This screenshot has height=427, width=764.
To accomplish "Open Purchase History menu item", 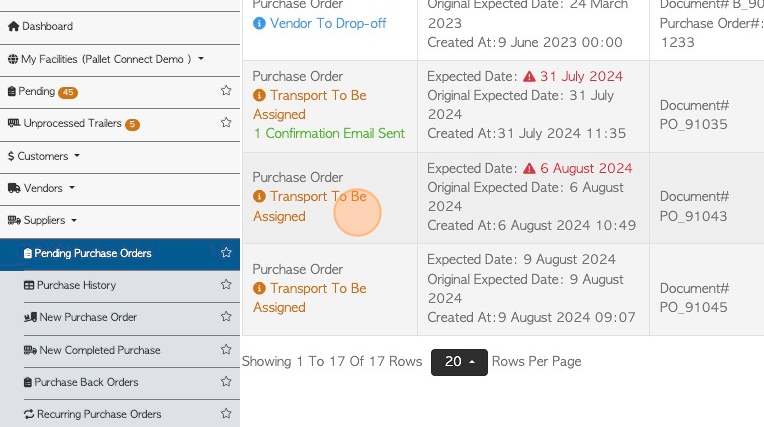I will [76, 285].
